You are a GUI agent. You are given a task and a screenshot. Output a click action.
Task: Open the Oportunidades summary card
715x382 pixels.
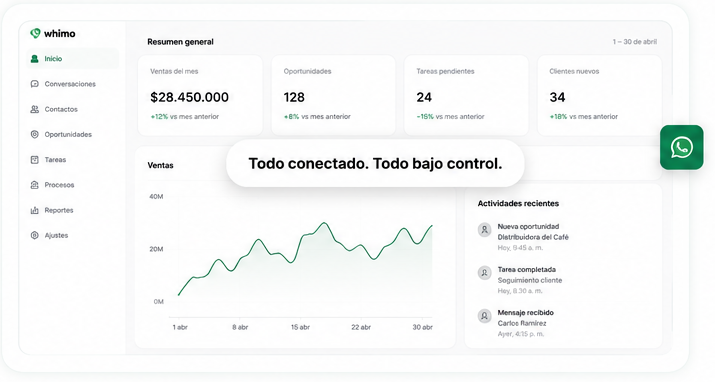(x=333, y=95)
